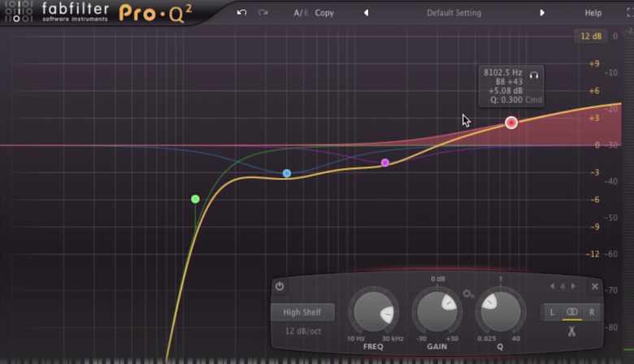Redo the last undone change
Viewport: 634px width, 364px height.
click(x=263, y=12)
